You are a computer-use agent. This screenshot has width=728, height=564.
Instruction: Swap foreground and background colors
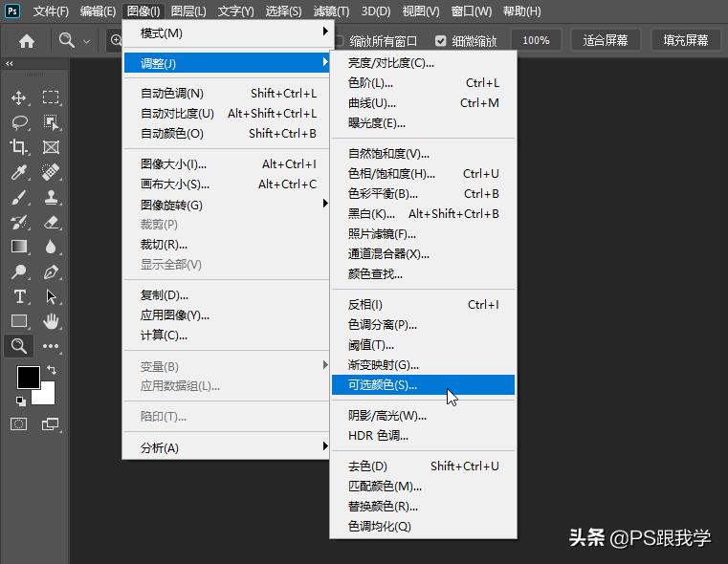click(52, 370)
